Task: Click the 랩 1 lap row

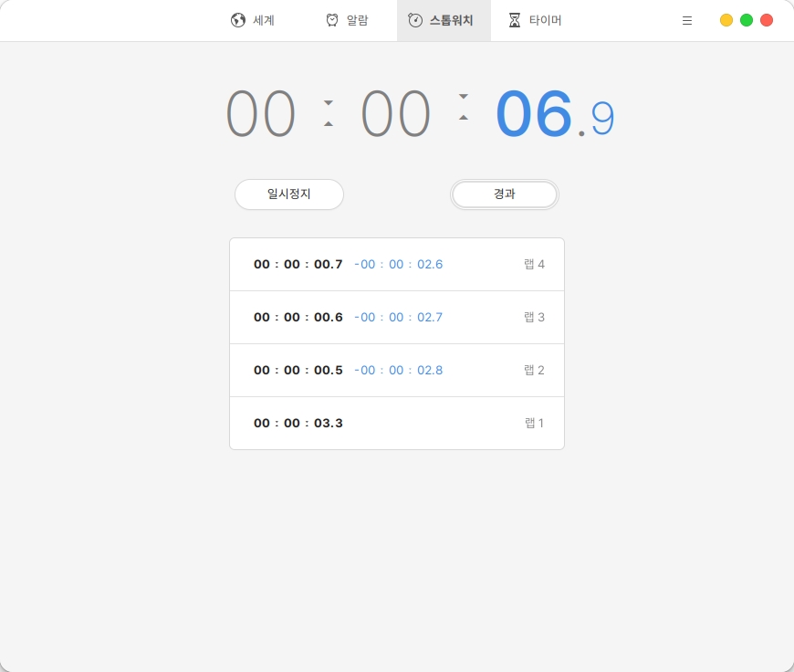Action: [x=397, y=424]
